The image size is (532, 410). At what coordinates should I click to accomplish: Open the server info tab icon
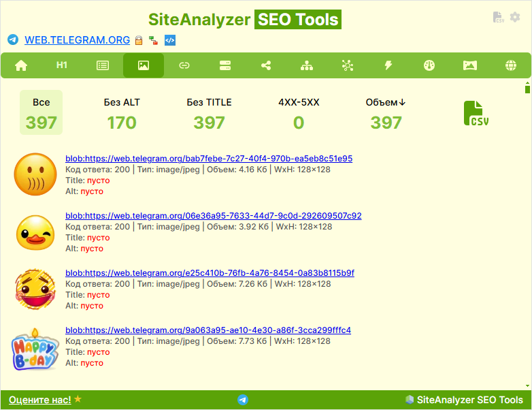click(225, 65)
